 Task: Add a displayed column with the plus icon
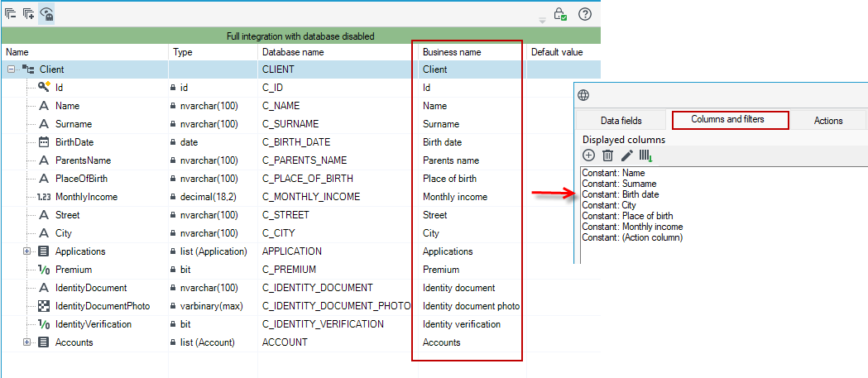589,156
